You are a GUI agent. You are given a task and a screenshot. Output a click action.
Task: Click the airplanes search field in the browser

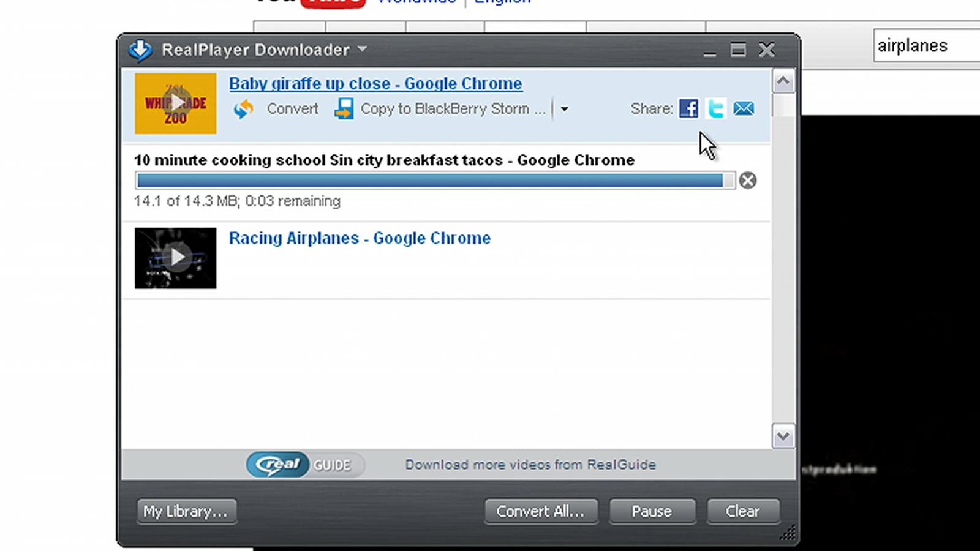pos(926,45)
